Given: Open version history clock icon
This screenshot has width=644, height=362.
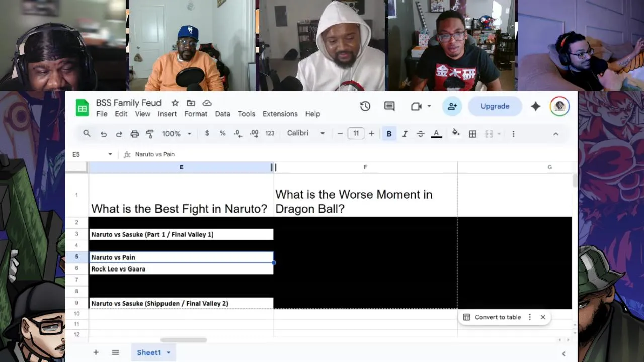Looking at the screenshot, I should (365, 106).
